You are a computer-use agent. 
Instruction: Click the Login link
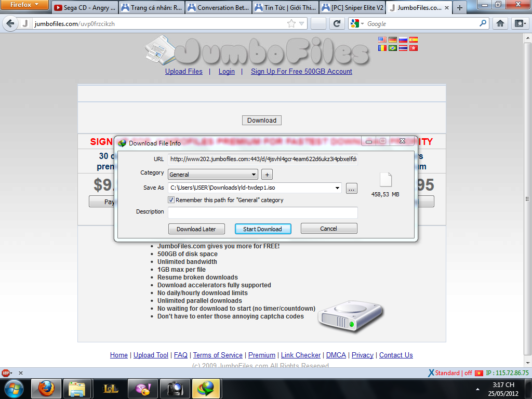pos(227,72)
